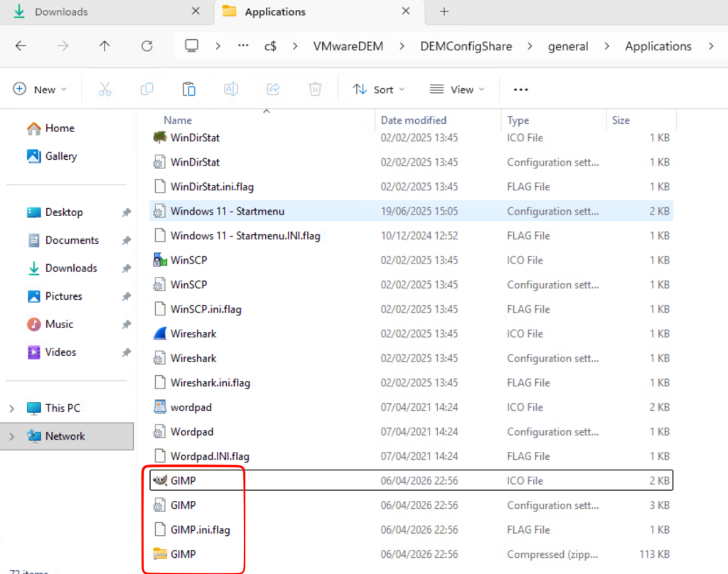The height and width of the screenshot is (574, 728).
Task: Click the Share icon in toolbar
Action: (273, 89)
